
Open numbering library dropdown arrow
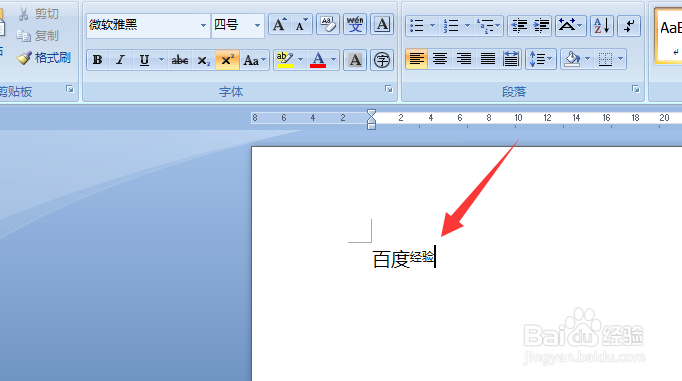[x=467, y=26]
